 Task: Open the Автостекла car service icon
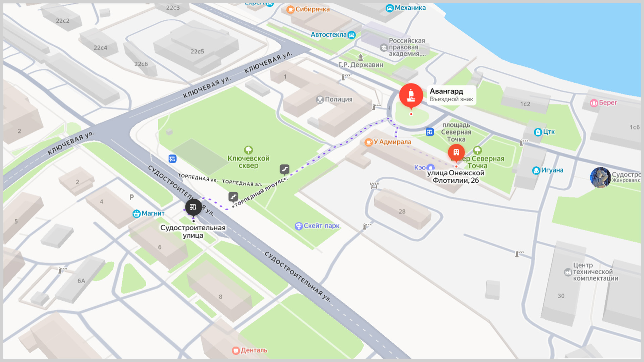[x=352, y=35]
